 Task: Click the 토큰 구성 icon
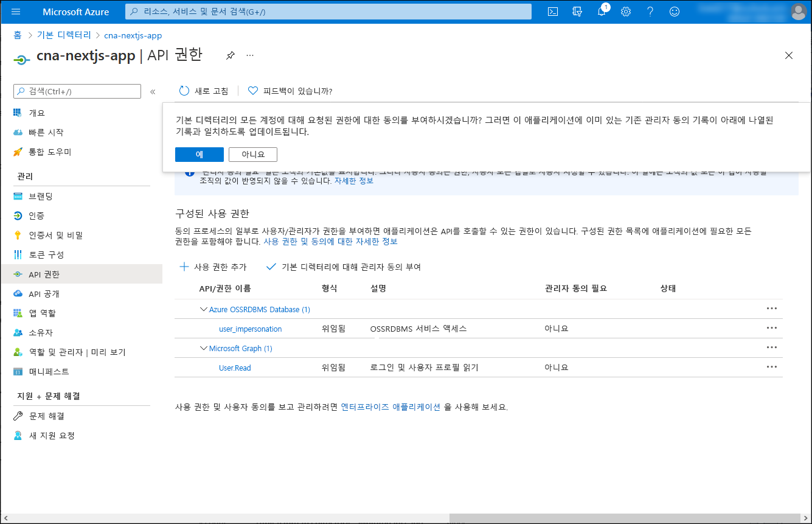click(18, 254)
